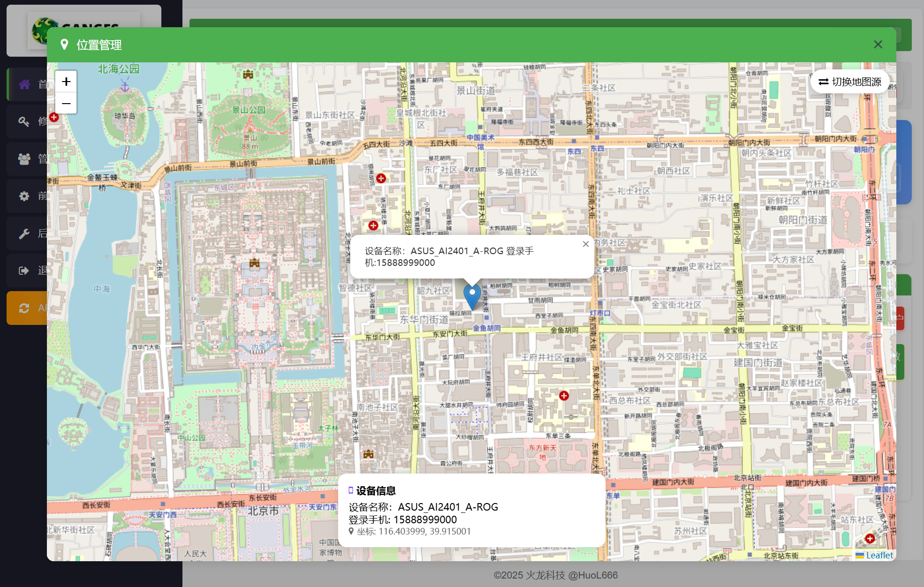Zoom out the map with minus button
The width and height of the screenshot is (924, 587).
click(x=66, y=104)
